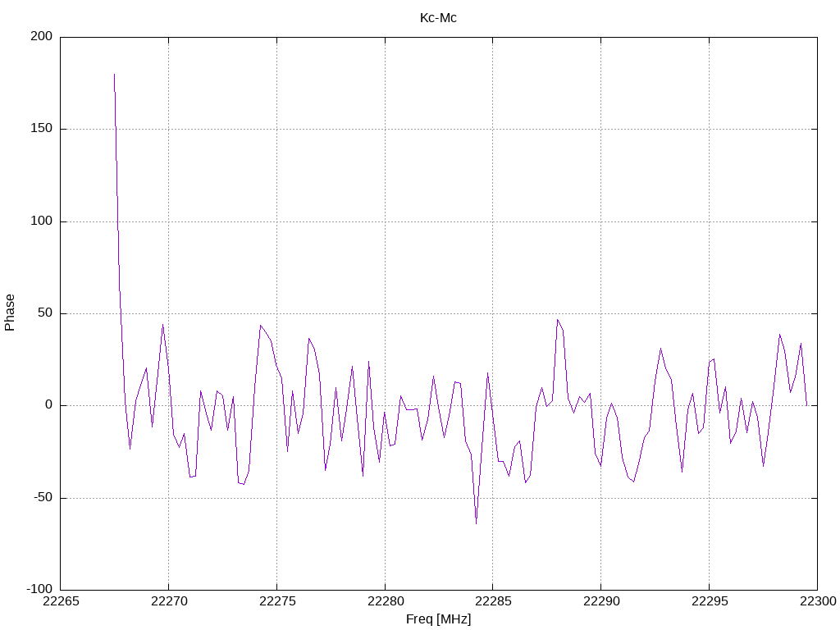The height and width of the screenshot is (630, 840).
Task: Click the 22265 x-axis tick label
Action: [61, 601]
